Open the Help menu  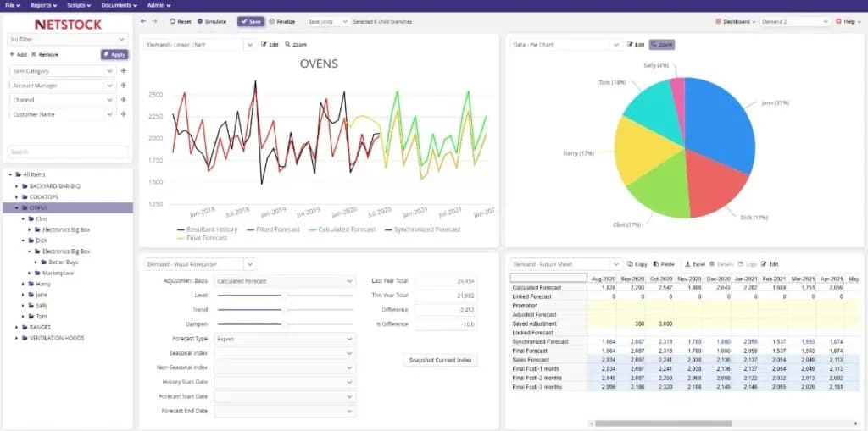849,21
